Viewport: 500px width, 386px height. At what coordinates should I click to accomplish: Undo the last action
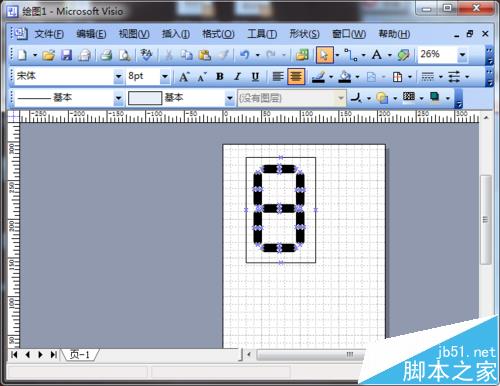pyautogui.click(x=245, y=55)
